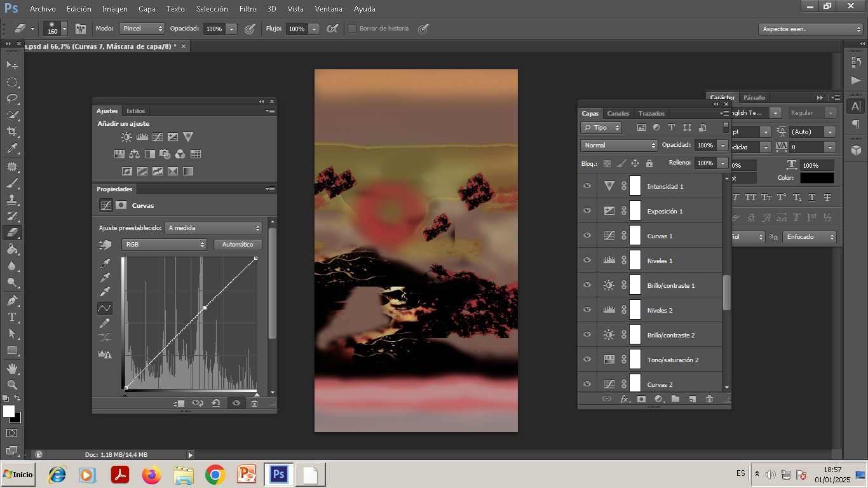This screenshot has height=488, width=868.
Task: Select the Hand tool
Action: tap(12, 368)
